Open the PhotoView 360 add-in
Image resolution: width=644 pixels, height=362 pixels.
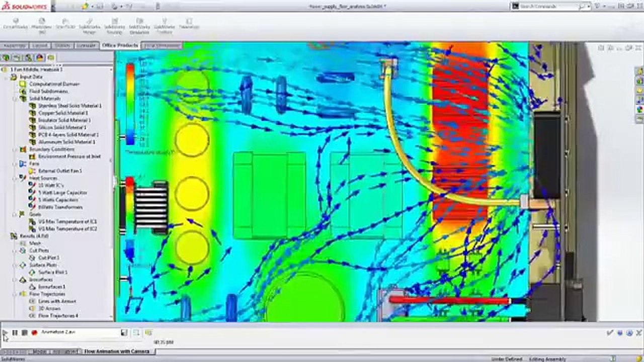click(41, 27)
